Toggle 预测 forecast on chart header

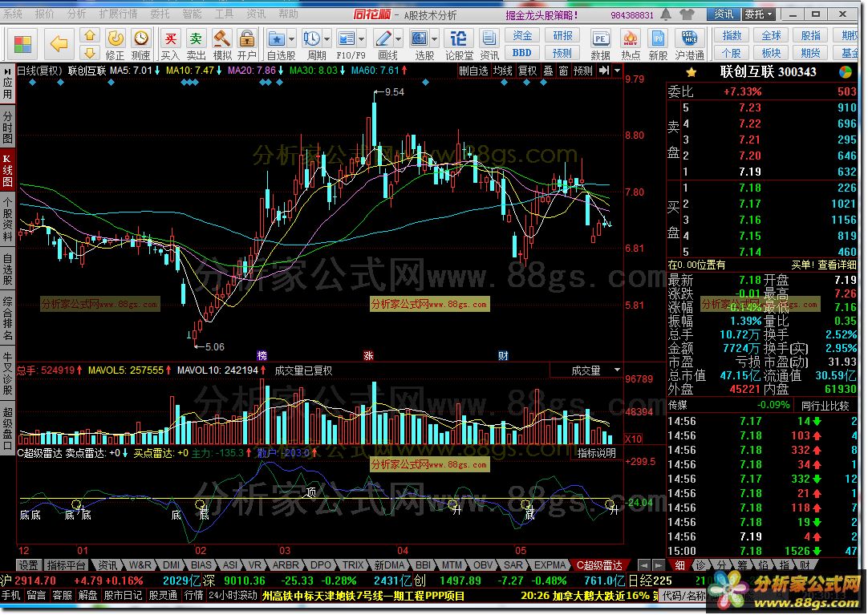[x=583, y=71]
